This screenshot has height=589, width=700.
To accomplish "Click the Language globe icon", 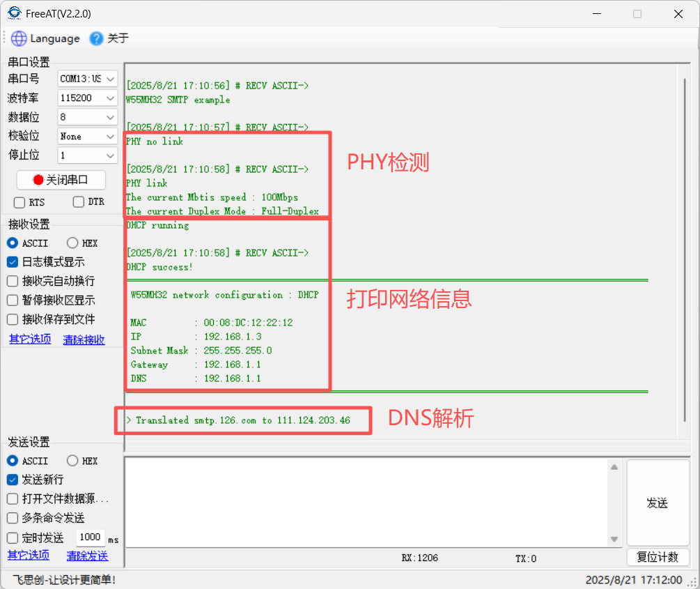I will click(x=19, y=39).
